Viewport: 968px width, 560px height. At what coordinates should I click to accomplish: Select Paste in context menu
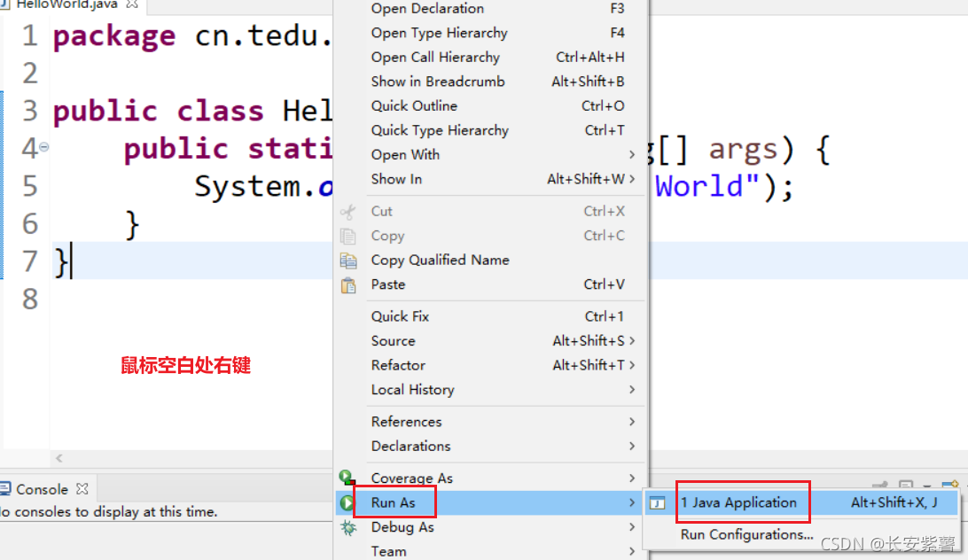[x=491, y=284]
